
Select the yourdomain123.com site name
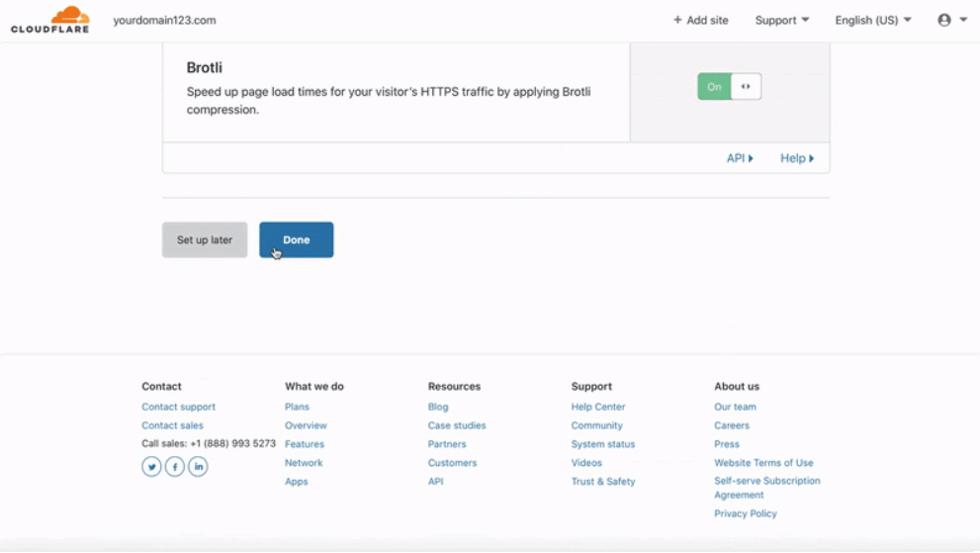[x=164, y=20]
